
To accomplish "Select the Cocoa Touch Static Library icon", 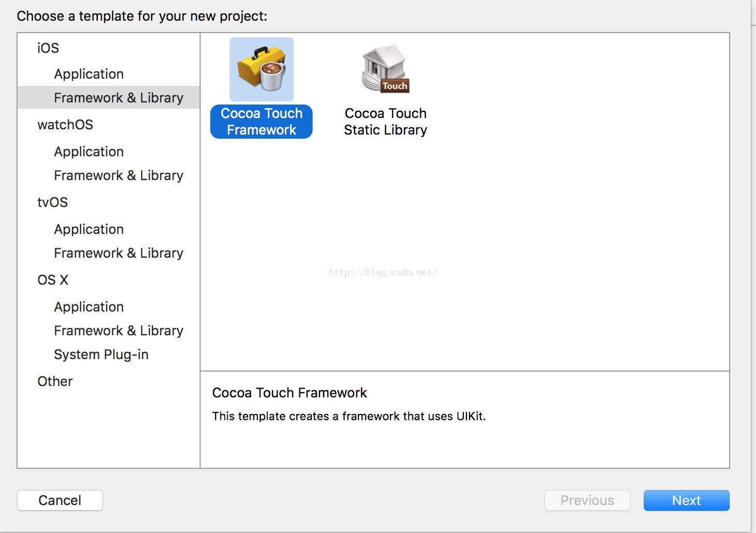I will [386, 69].
